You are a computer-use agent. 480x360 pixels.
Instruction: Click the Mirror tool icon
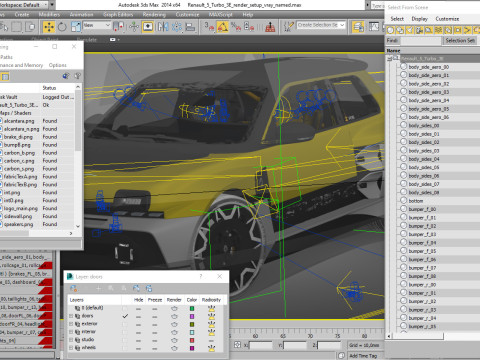pyautogui.click(x=163, y=27)
